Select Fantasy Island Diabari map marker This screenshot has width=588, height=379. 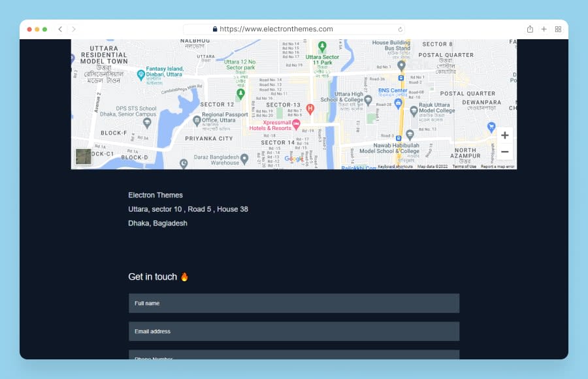pyautogui.click(x=141, y=74)
